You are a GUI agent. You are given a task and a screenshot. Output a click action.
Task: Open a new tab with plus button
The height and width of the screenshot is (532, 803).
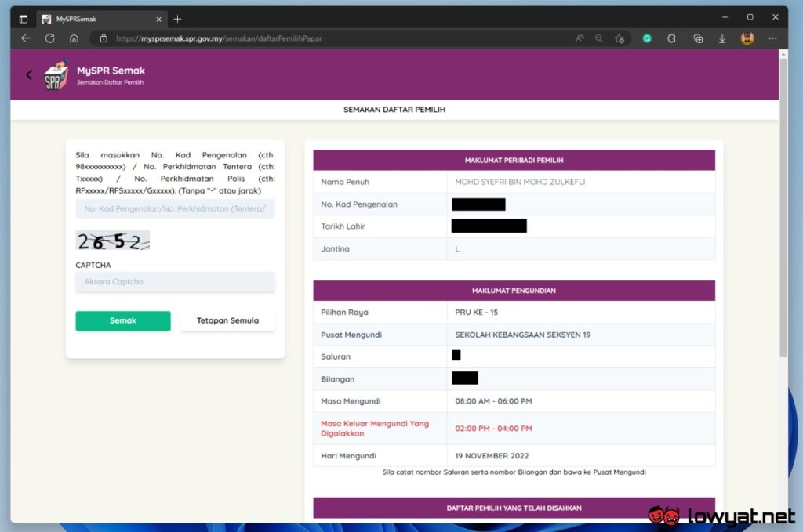[178, 19]
